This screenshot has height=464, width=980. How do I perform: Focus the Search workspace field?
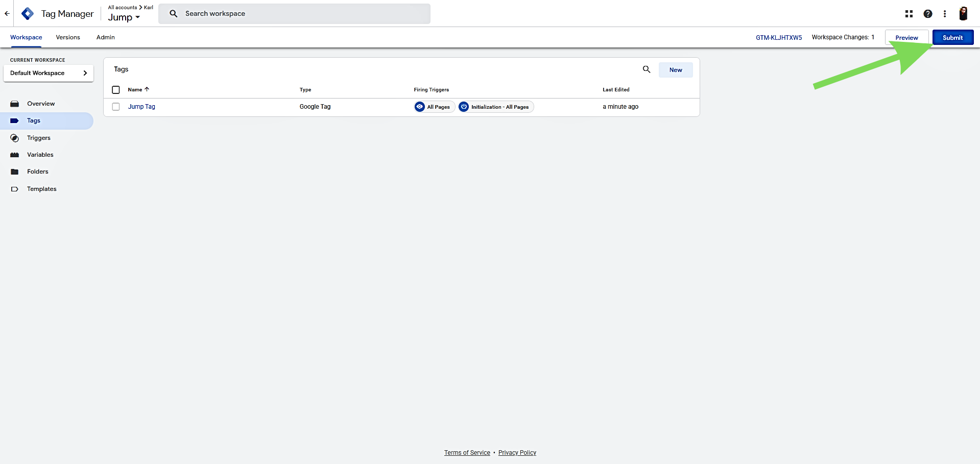[x=301, y=14]
